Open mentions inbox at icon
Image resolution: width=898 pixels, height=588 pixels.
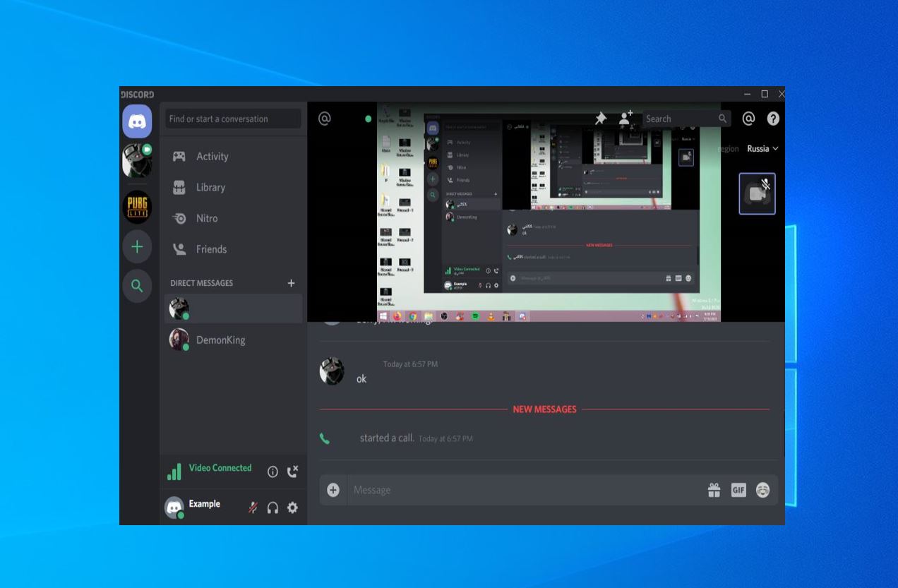(749, 119)
